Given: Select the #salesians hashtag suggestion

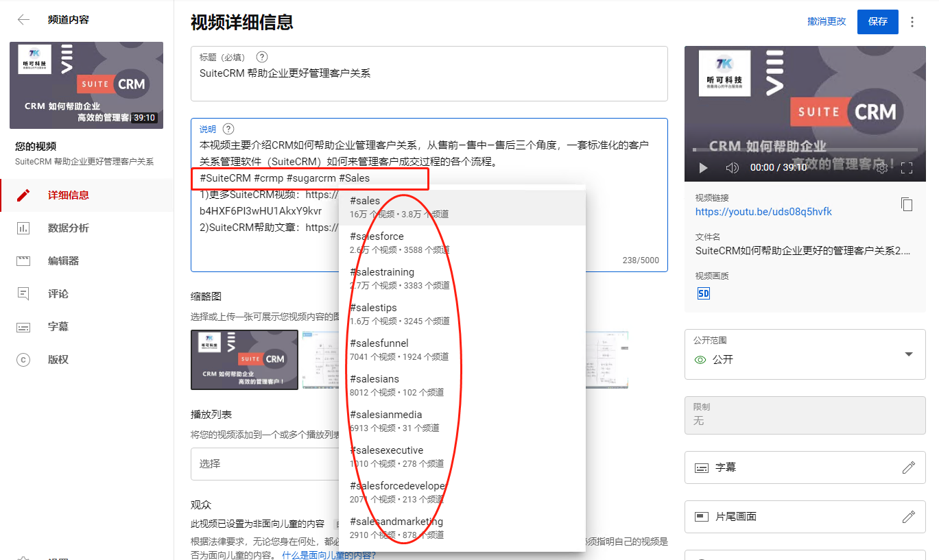Looking at the screenshot, I should coord(462,386).
